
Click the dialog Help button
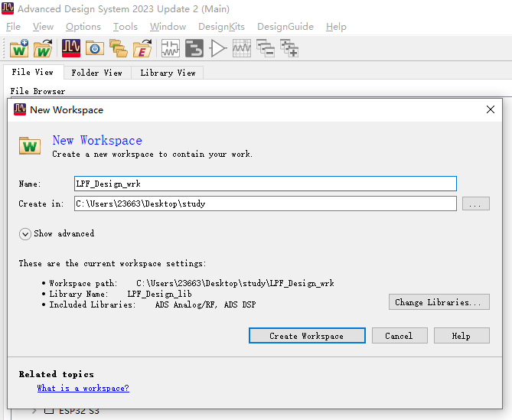461,336
